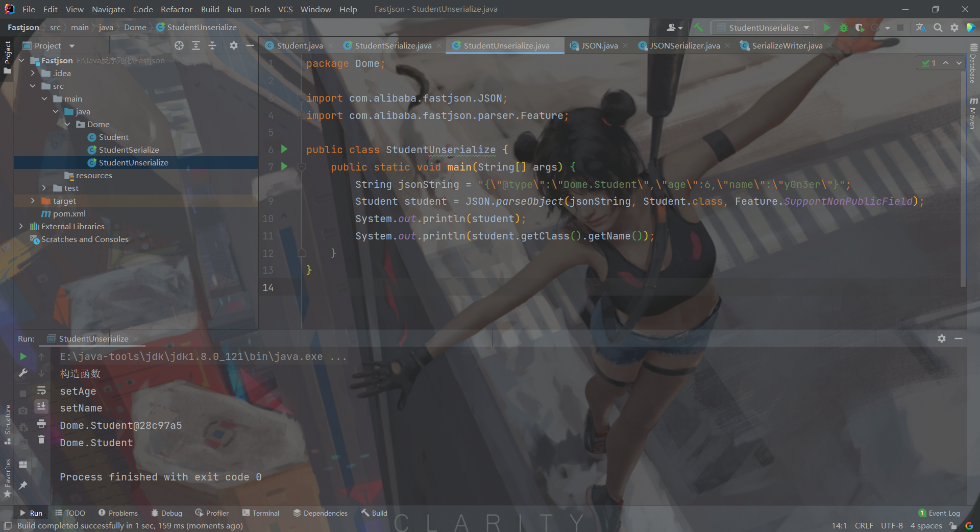Select the StudentSerialize class in project tree
This screenshot has width=980, height=532.
point(129,150)
